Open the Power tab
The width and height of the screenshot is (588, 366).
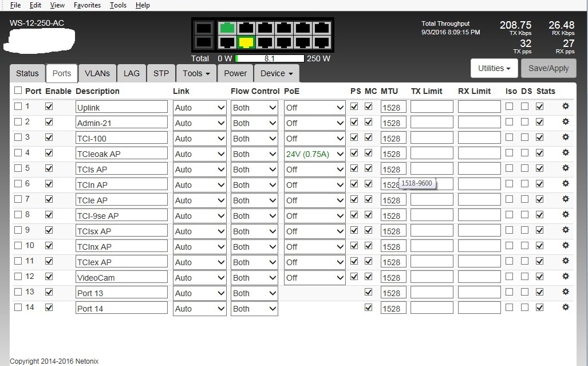pyautogui.click(x=235, y=73)
